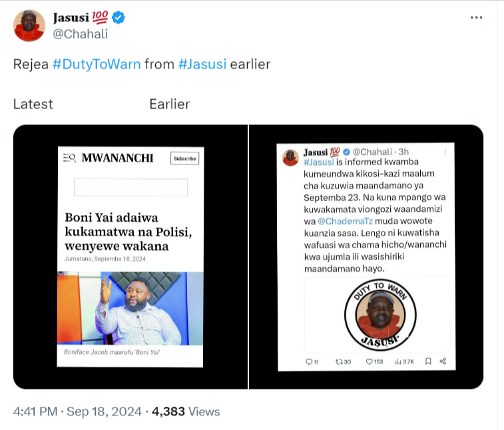The image size is (504, 430).
Task: Open Mwananchi menu search icon
Action: pos(69,158)
